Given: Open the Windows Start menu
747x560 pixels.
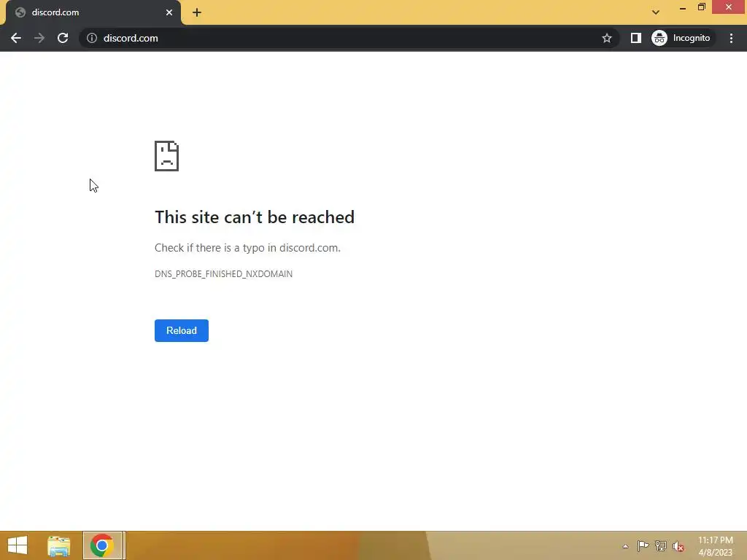Looking at the screenshot, I should 18,545.
